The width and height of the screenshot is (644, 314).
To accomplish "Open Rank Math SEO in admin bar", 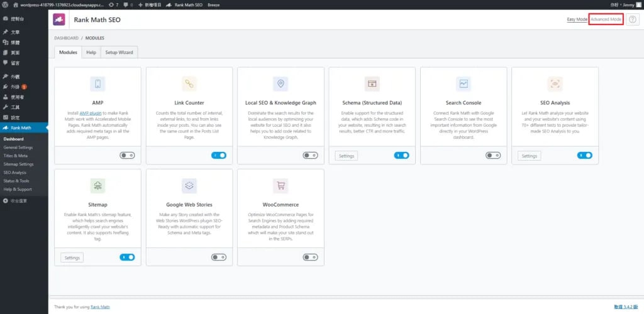I will pyautogui.click(x=184, y=5).
